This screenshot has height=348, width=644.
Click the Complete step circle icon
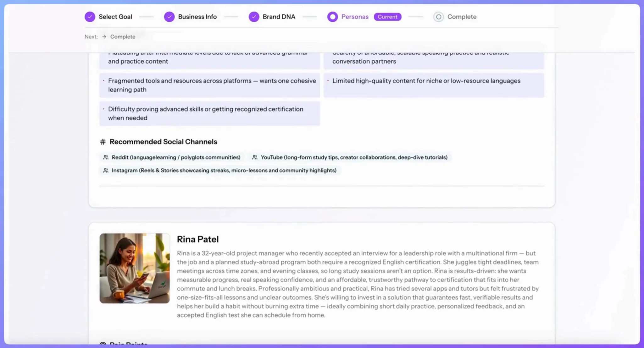(x=438, y=17)
